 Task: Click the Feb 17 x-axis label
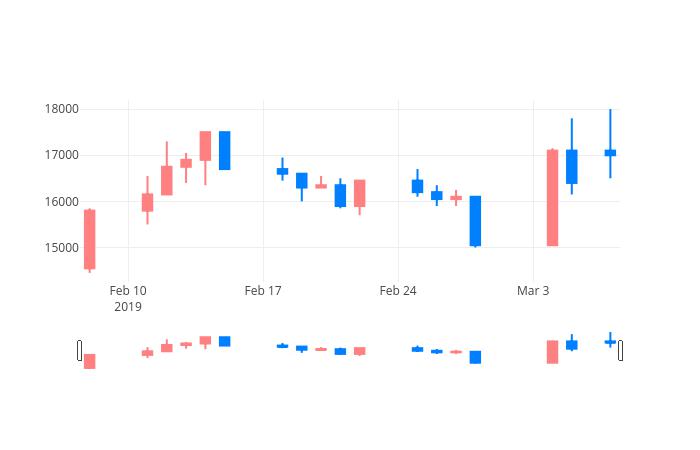pos(263,291)
